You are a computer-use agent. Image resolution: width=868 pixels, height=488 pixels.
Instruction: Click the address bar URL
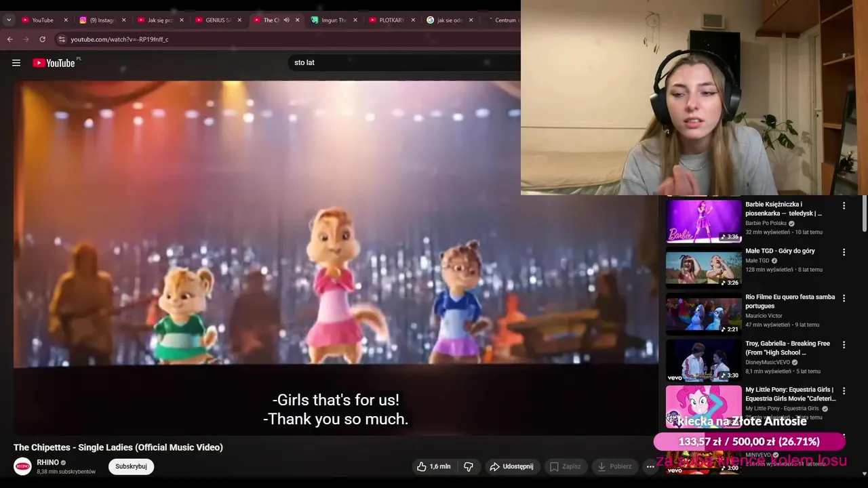[120, 39]
